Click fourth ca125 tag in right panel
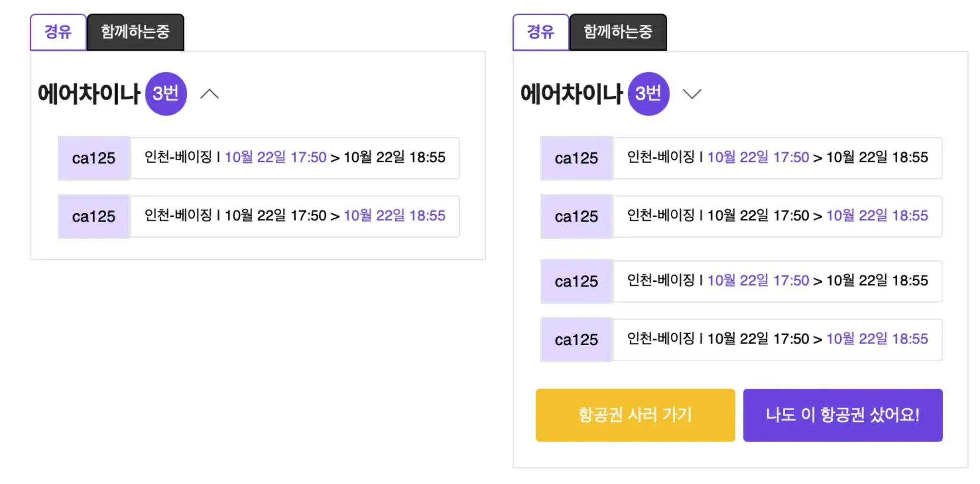This screenshot has height=484, width=980. [576, 340]
